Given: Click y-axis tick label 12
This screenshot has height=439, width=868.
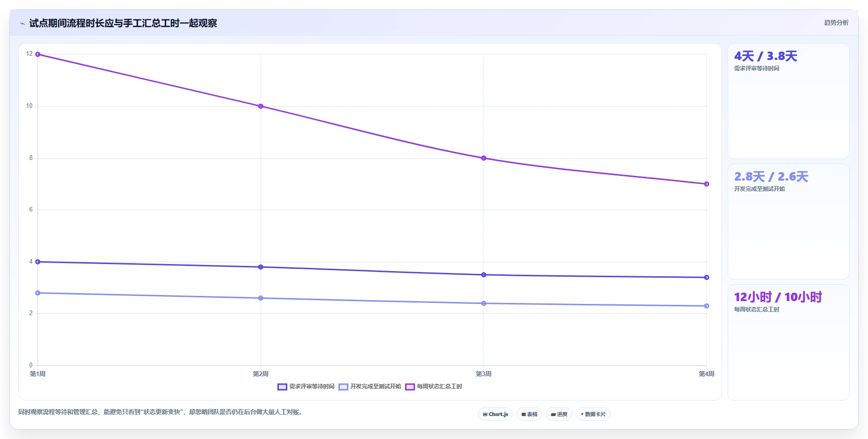Looking at the screenshot, I should [x=29, y=54].
